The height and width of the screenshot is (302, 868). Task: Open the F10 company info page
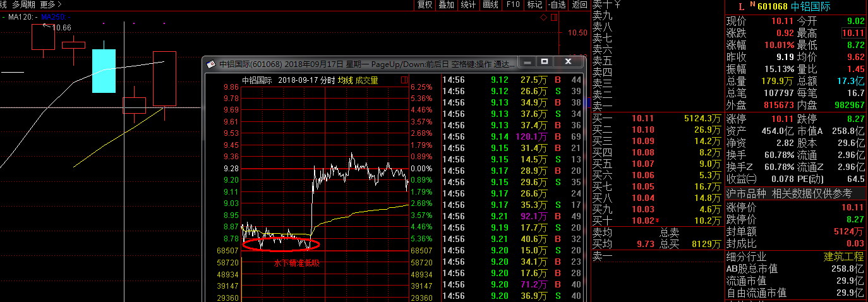pos(513,4)
